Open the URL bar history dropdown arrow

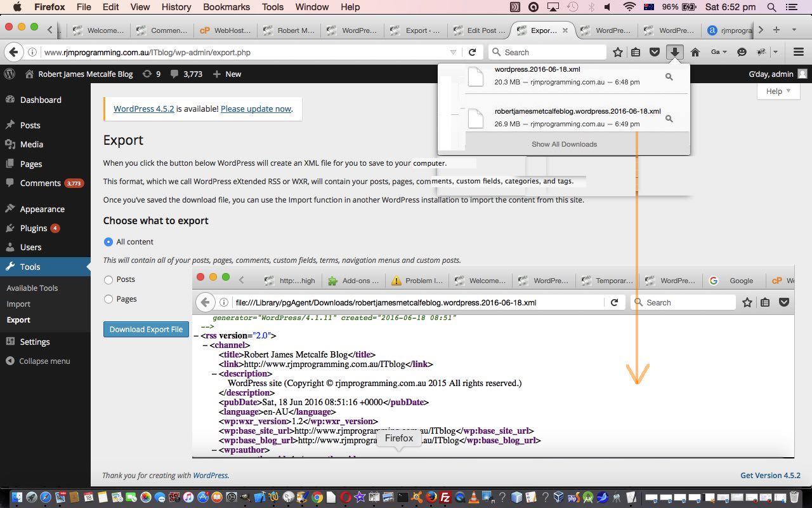pyautogui.click(x=453, y=52)
